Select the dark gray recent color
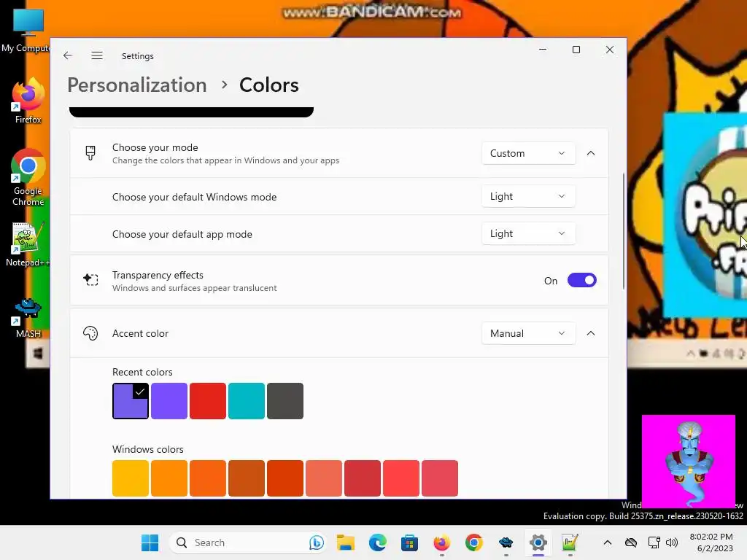747x560 pixels. tap(285, 401)
